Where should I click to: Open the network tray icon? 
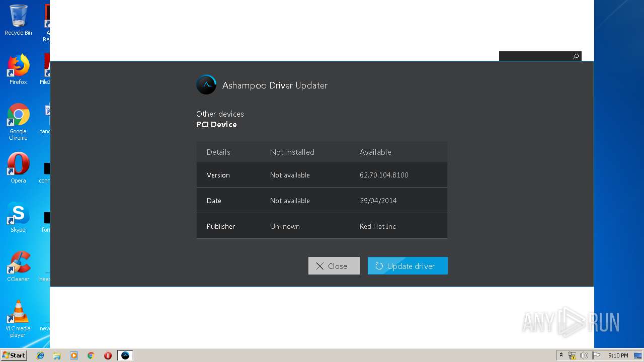click(x=572, y=355)
